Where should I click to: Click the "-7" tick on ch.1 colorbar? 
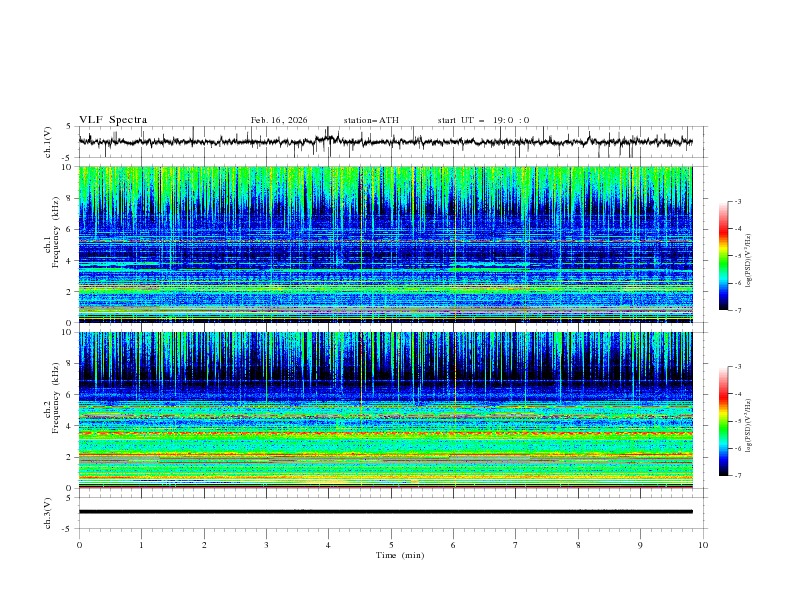tap(738, 310)
